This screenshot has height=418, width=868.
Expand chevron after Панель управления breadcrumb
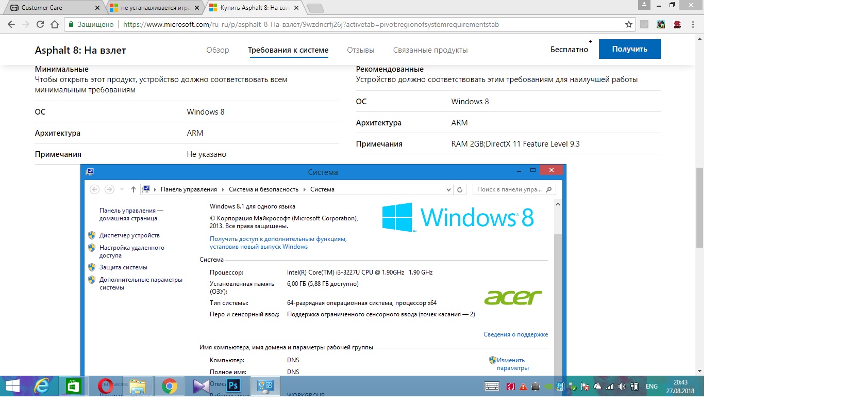pos(223,189)
